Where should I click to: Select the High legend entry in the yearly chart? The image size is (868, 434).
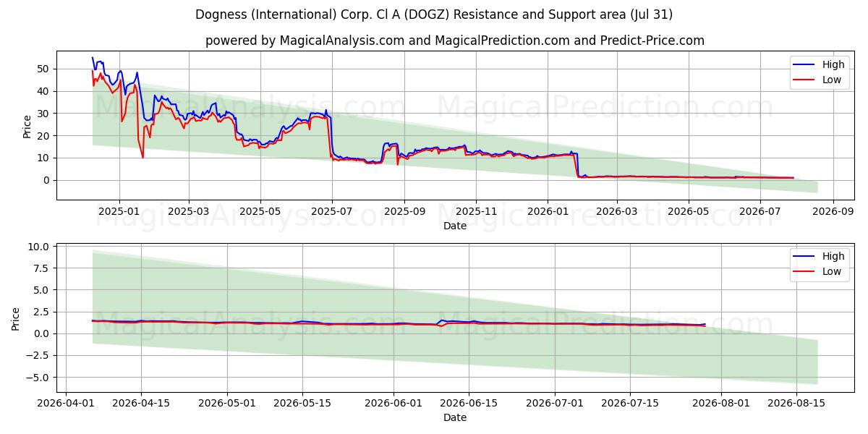point(817,64)
